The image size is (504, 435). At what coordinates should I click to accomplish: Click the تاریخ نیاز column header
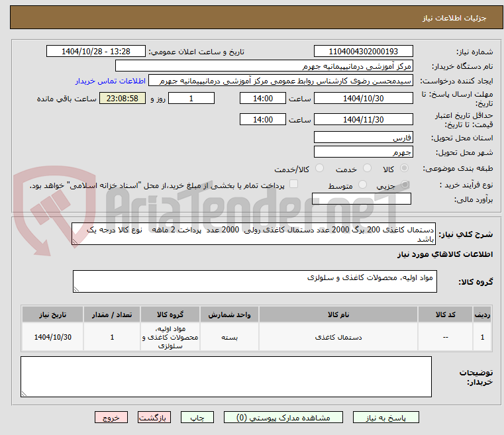[53, 314]
